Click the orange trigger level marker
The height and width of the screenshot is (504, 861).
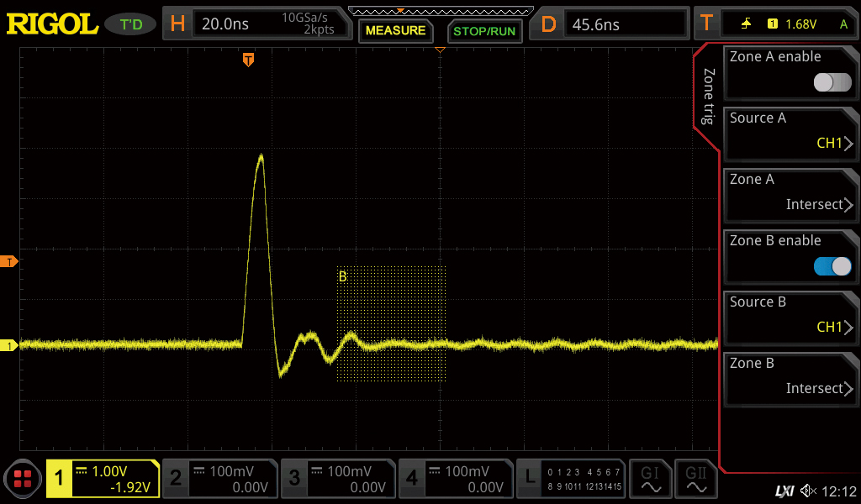pos(10,262)
